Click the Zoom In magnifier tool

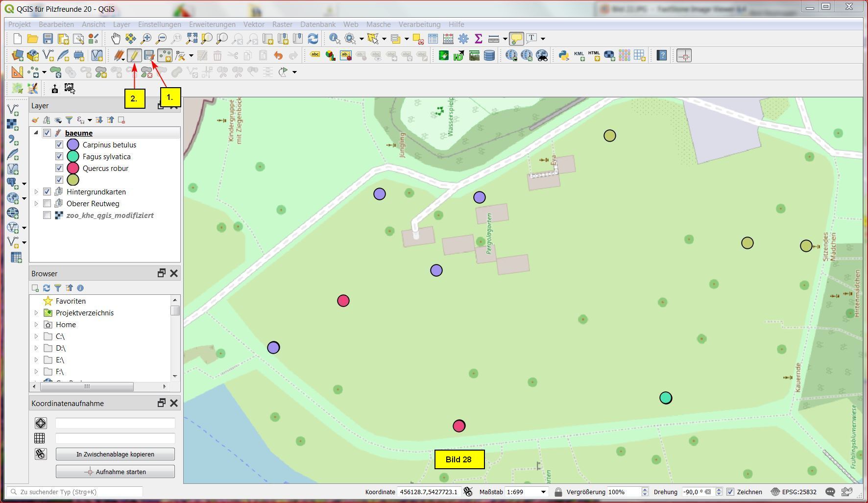146,39
